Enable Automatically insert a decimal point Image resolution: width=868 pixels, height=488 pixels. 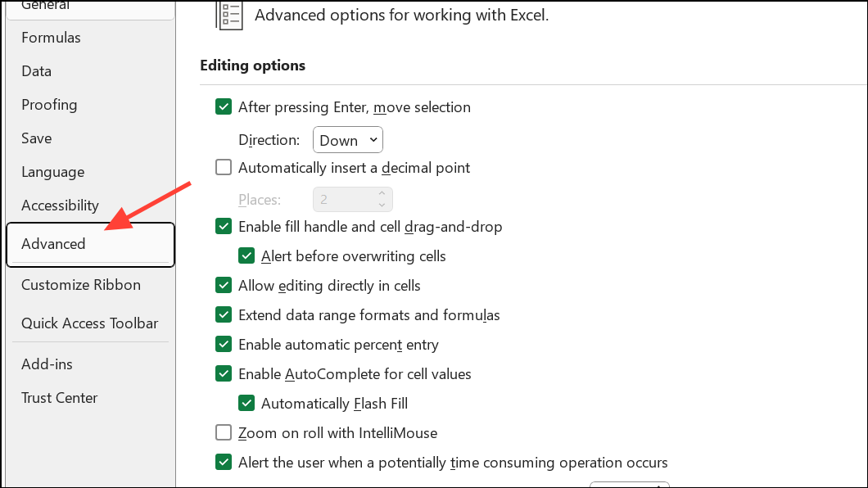click(x=224, y=167)
